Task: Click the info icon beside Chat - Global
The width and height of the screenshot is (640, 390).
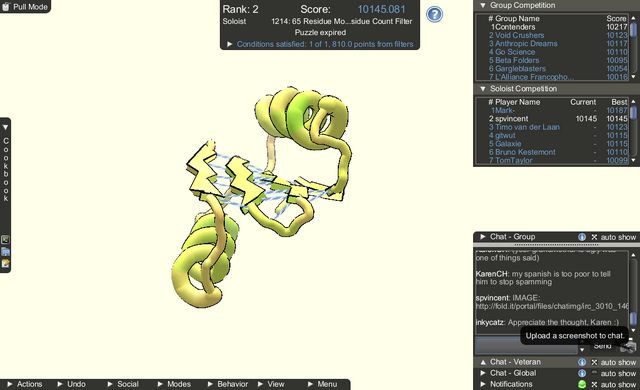Action: pos(582,373)
